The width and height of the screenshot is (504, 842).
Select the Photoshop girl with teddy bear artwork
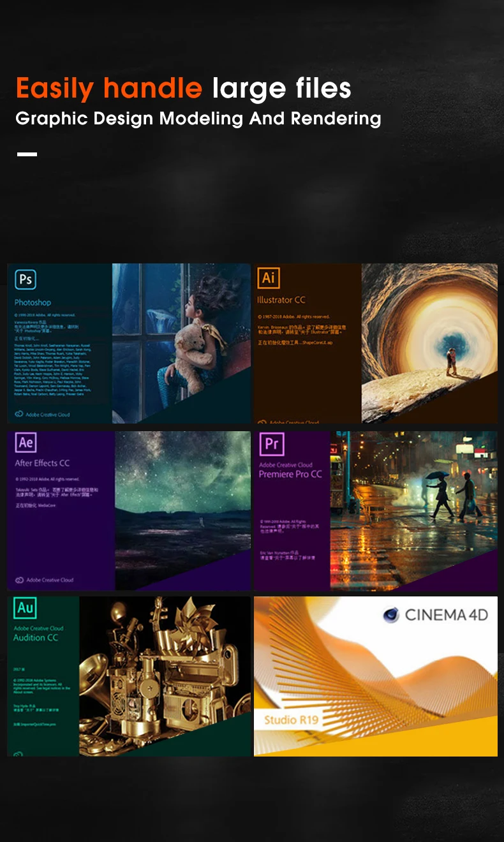coord(182,343)
